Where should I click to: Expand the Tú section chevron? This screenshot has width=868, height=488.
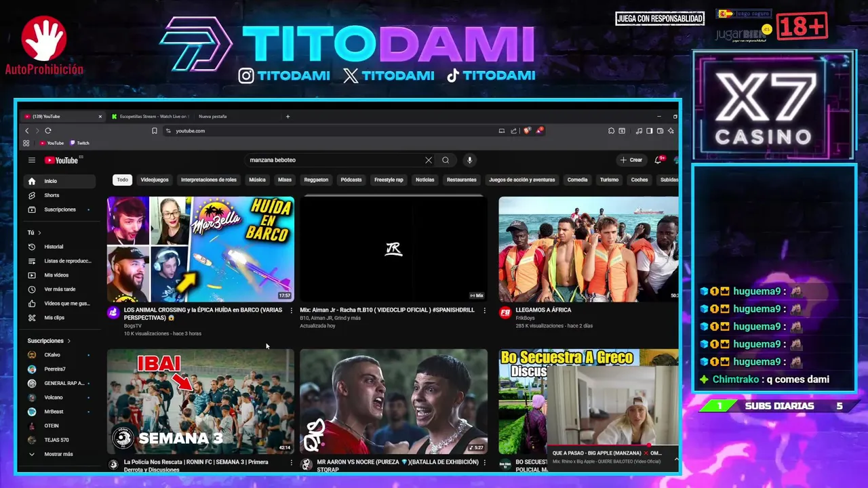pyautogui.click(x=39, y=232)
